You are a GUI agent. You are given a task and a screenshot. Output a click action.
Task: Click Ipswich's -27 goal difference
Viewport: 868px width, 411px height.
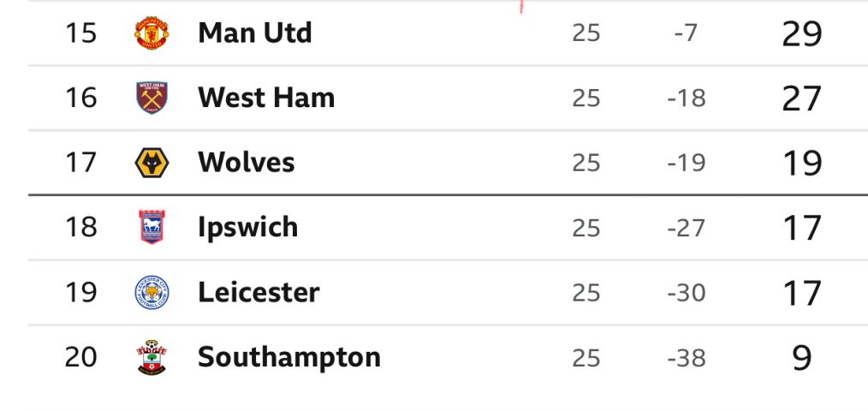point(687,228)
